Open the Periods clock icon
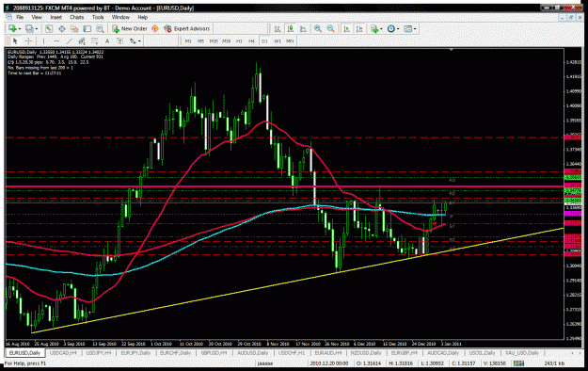 (x=391, y=28)
